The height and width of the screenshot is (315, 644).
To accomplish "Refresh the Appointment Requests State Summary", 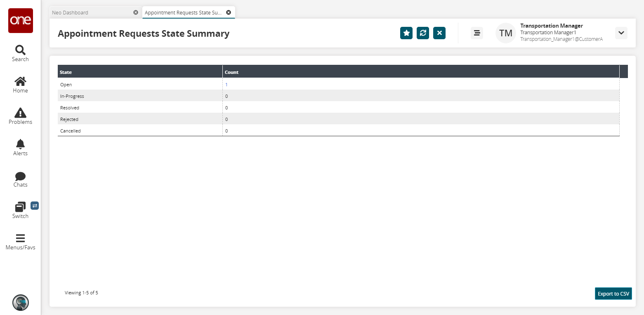I will click(x=423, y=33).
